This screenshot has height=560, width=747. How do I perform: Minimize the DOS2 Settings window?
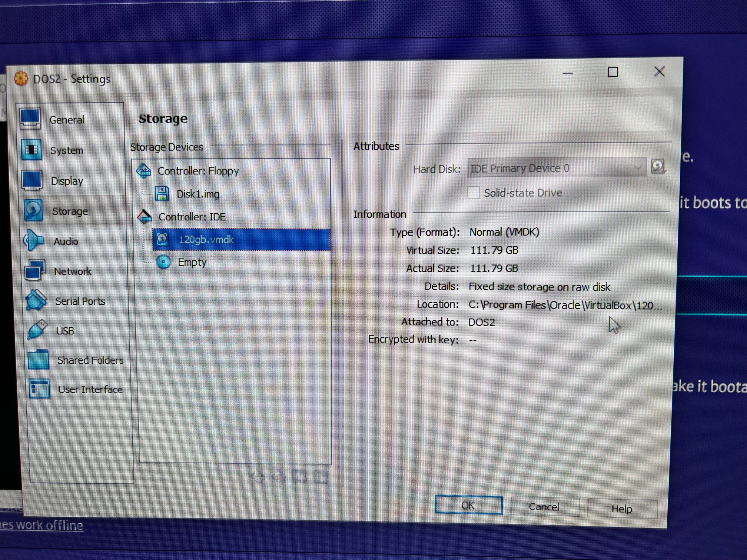(568, 73)
